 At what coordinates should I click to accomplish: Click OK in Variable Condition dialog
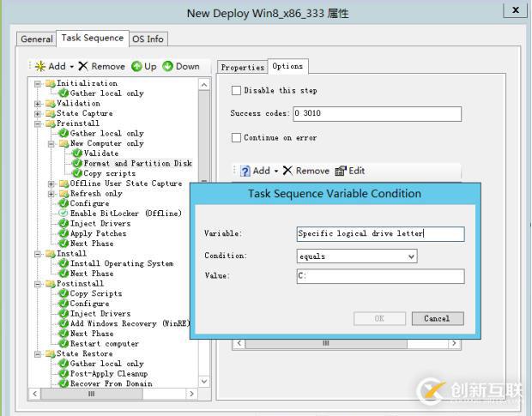(x=379, y=319)
